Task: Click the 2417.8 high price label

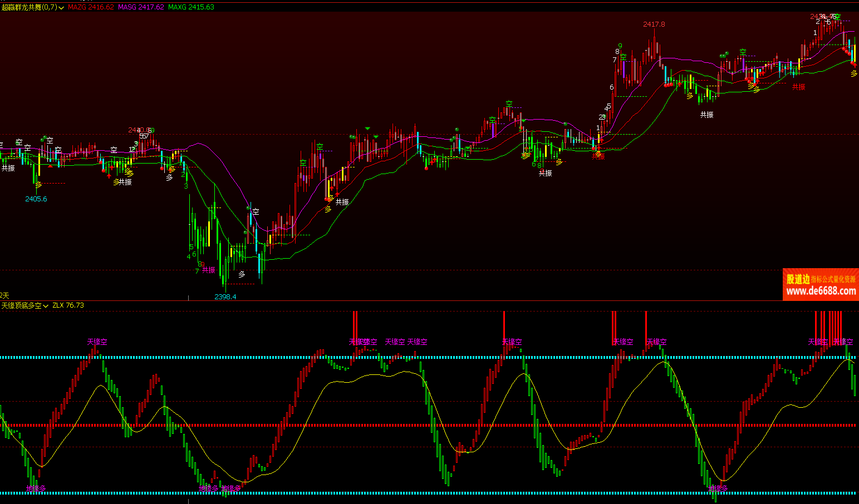Action: 654,24
